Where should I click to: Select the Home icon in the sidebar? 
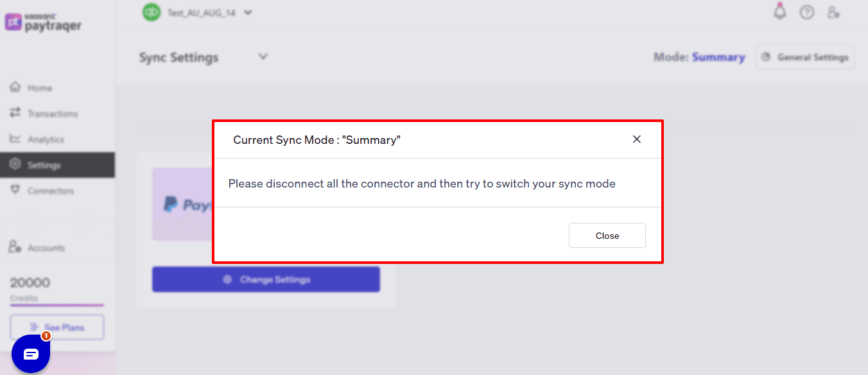pos(15,87)
